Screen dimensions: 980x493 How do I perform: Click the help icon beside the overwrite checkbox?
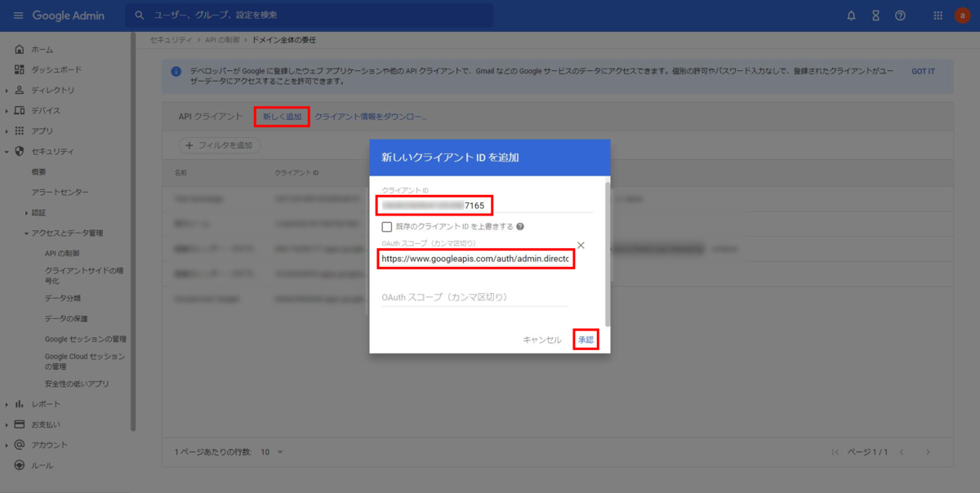(x=520, y=225)
